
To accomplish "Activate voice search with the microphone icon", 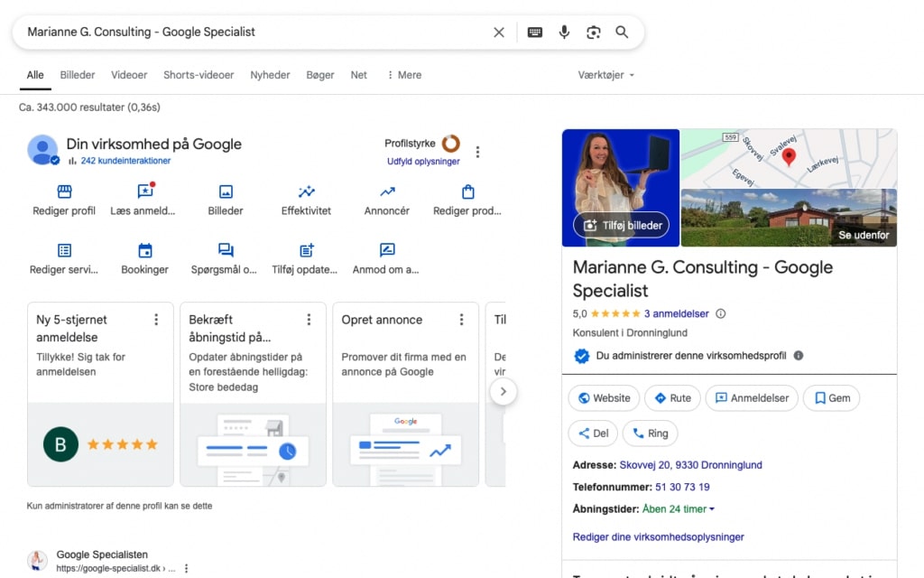I will click(x=564, y=32).
